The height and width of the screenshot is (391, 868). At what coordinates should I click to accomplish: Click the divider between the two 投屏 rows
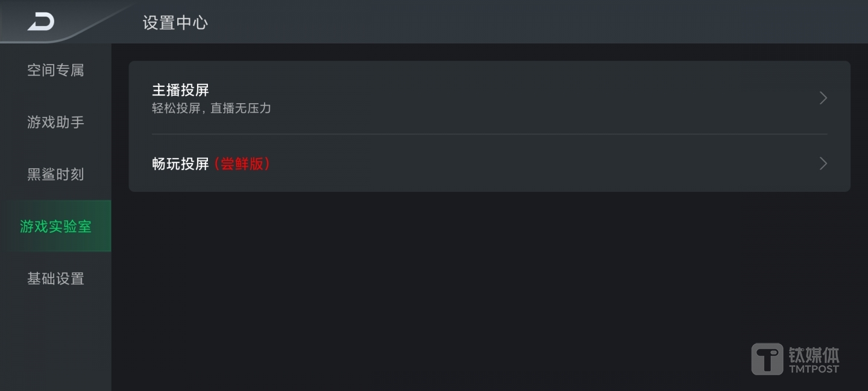pos(489,134)
